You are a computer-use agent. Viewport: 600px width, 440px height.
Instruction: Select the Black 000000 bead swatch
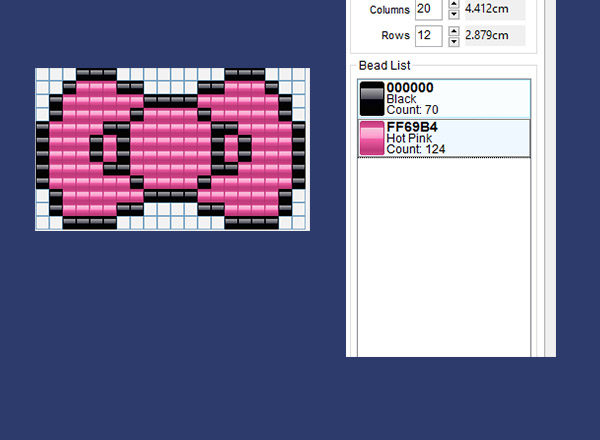click(372, 99)
